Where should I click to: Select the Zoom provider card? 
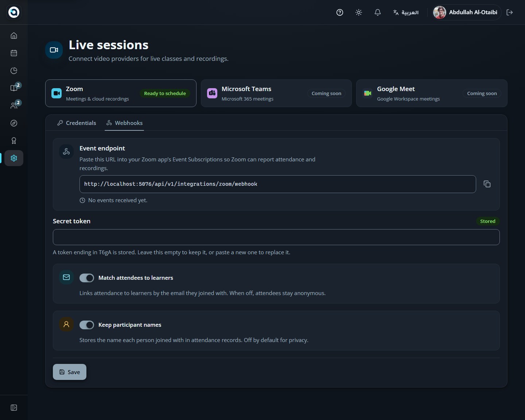click(x=121, y=93)
